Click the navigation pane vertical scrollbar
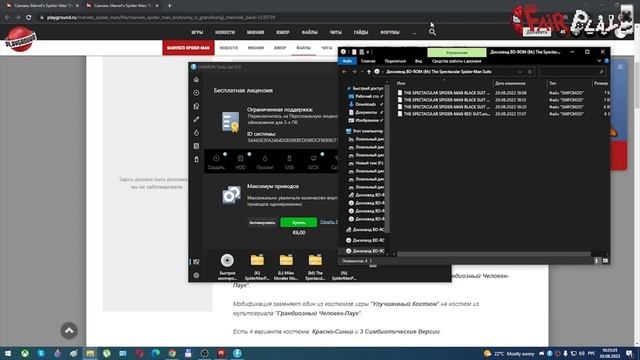This screenshot has width=640, height=360. [387, 159]
